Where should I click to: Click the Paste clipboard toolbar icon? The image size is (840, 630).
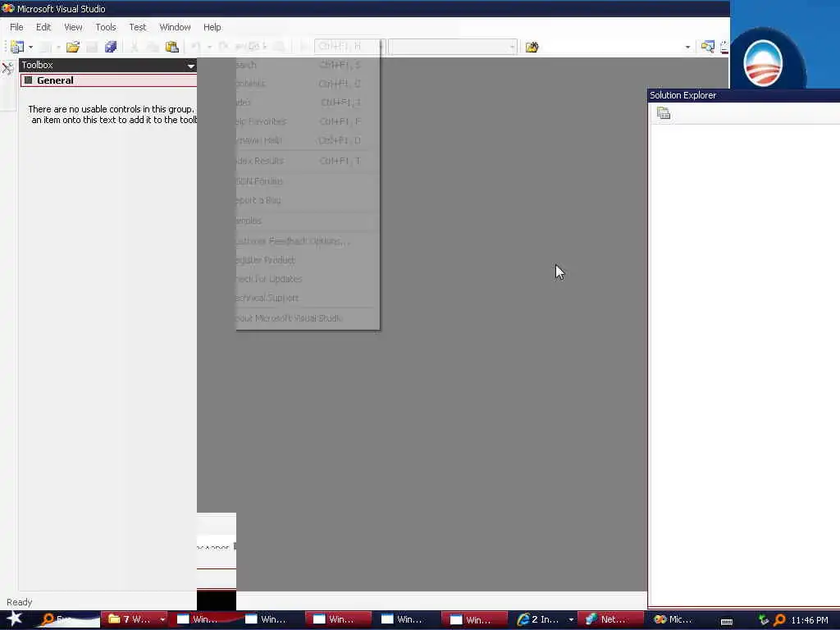[x=172, y=47]
